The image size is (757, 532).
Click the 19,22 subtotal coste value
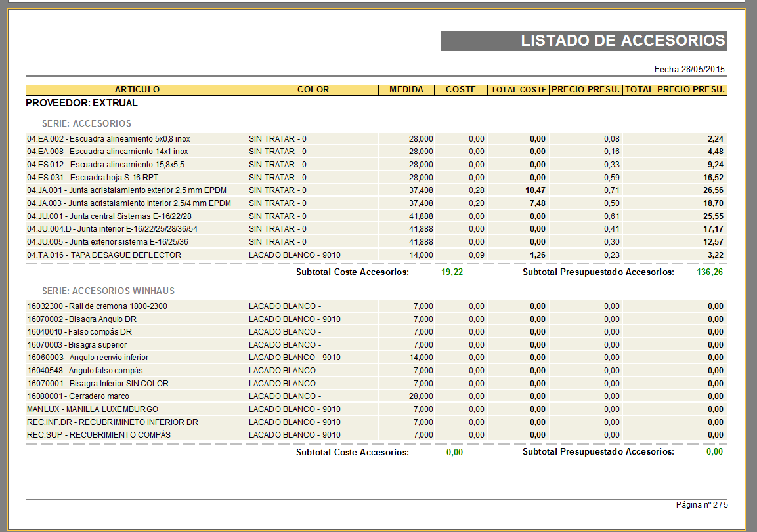452,272
